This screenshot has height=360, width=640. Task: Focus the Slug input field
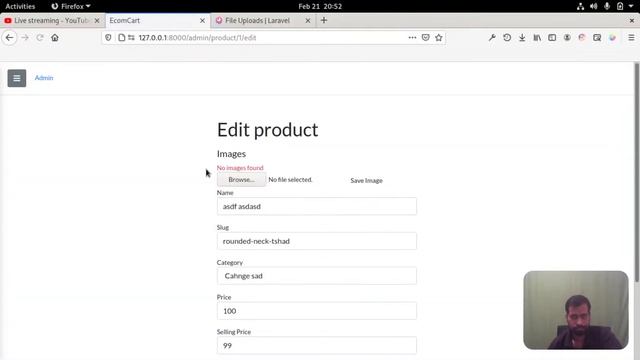tap(317, 241)
